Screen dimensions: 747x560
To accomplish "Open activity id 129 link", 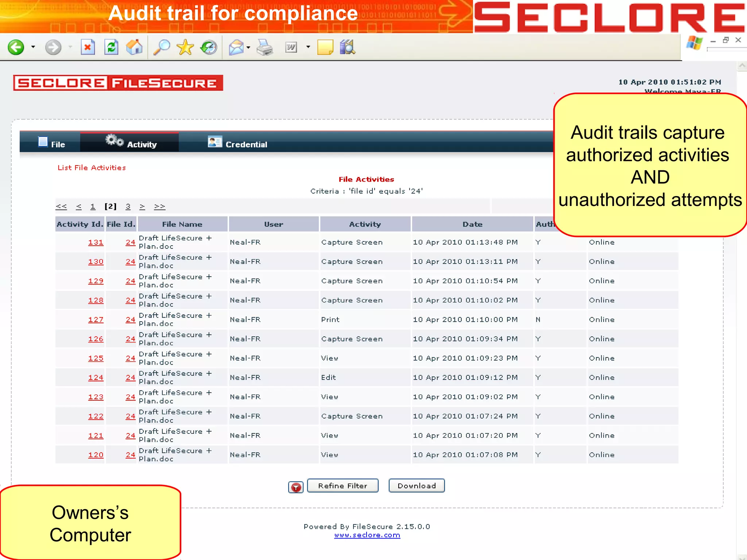I will [96, 281].
